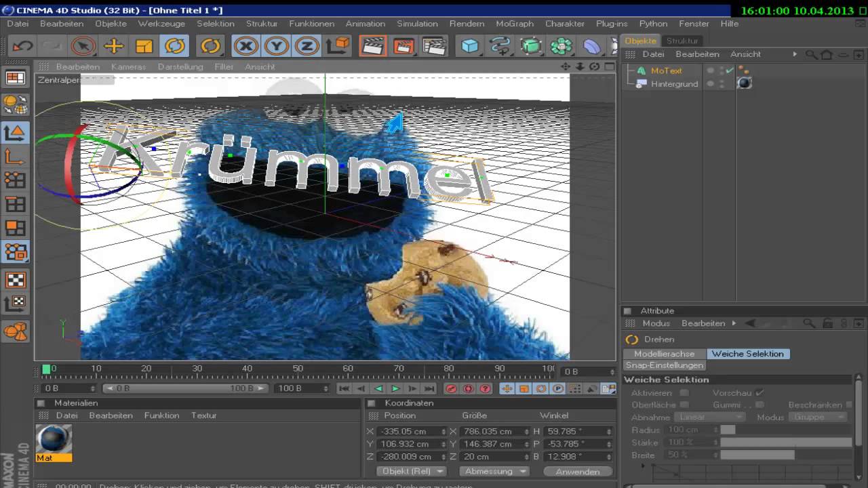This screenshot has height=488, width=868.
Task: Open Abmessung dropdown
Action: click(494, 471)
